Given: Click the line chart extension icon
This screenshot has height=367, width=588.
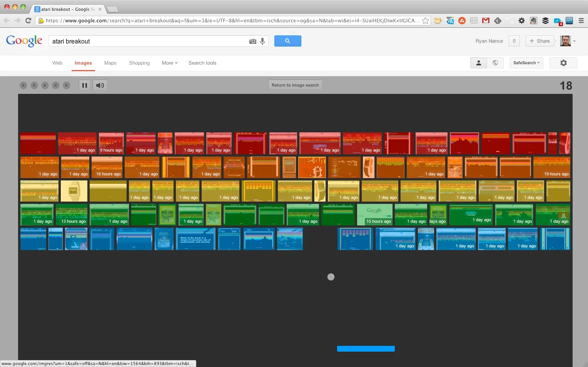Looking at the screenshot, I should click(570, 21).
